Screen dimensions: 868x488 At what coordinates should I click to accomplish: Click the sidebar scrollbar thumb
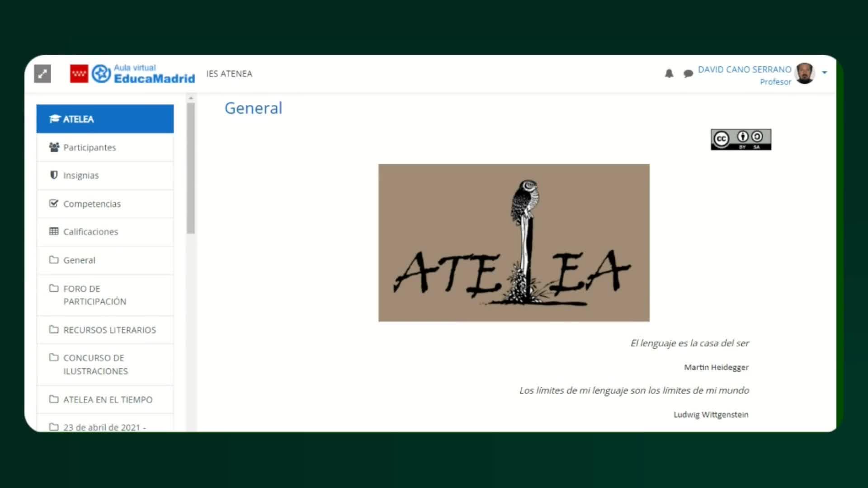point(191,167)
